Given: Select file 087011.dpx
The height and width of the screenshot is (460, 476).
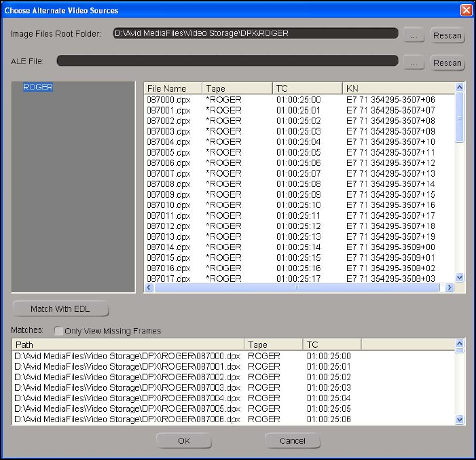Looking at the screenshot, I should tap(169, 215).
